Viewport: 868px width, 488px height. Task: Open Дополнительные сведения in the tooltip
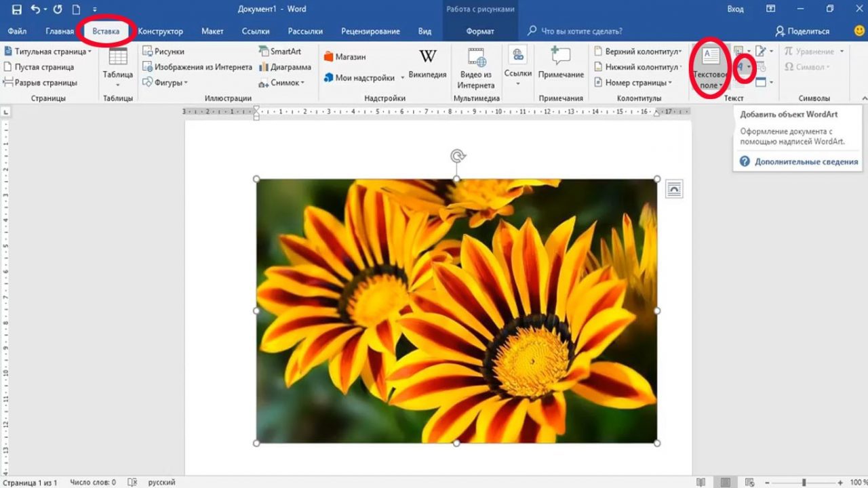(806, 162)
